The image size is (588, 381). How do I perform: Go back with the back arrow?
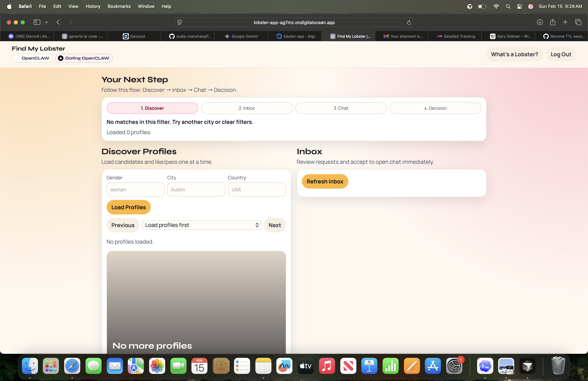click(58, 22)
